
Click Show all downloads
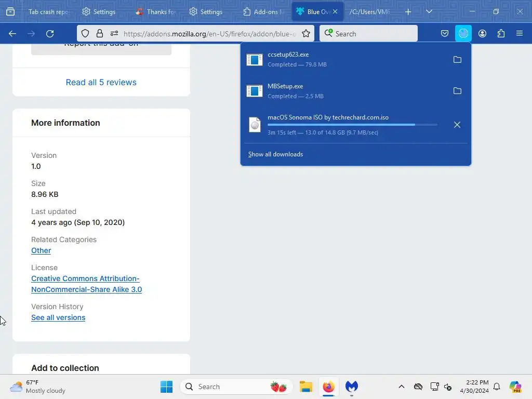click(275, 154)
